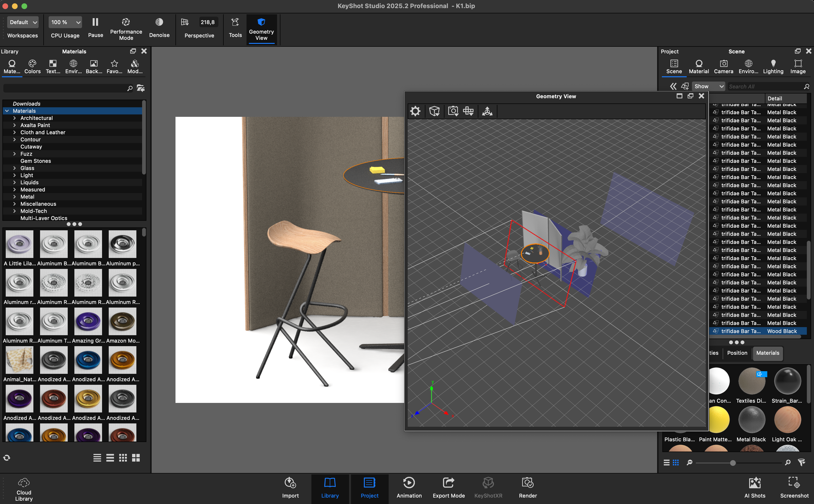Viewport: 814px width, 504px height.
Task: Open the Tools toolbar icon
Action: (x=235, y=22)
